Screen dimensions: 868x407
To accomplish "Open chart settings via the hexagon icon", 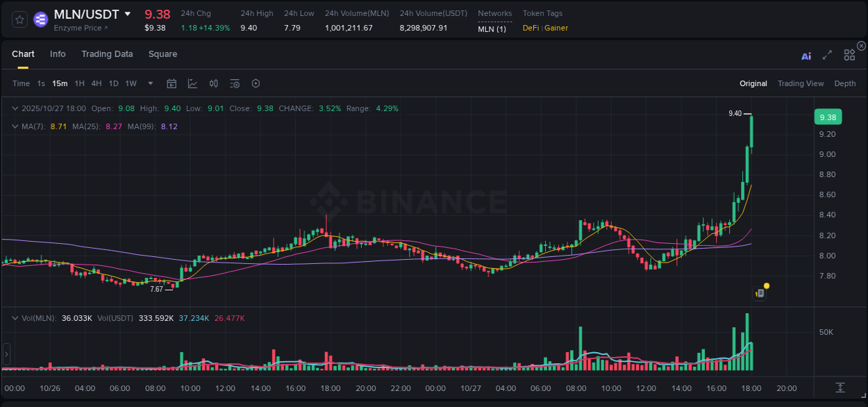I will pos(256,83).
